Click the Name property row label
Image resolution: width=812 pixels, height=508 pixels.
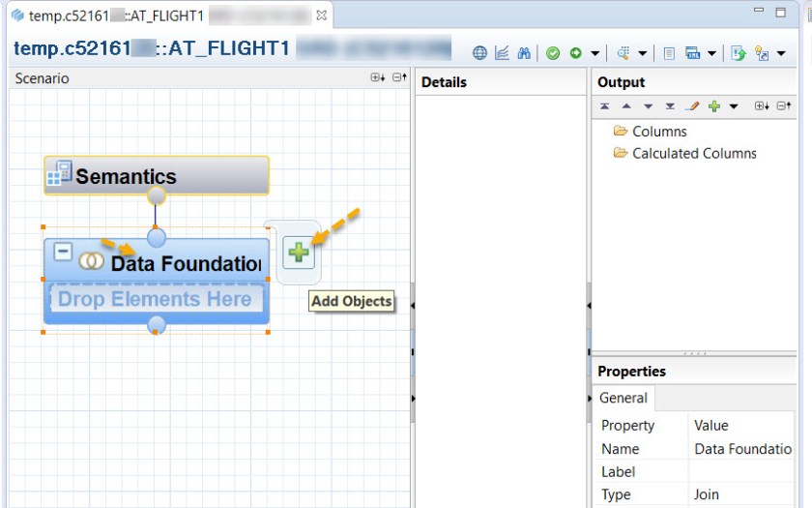click(620, 449)
